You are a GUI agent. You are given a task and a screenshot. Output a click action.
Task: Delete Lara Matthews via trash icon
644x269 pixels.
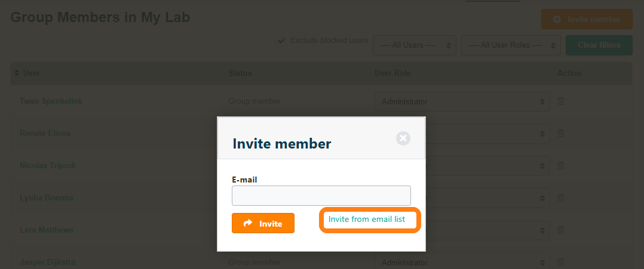click(x=560, y=230)
